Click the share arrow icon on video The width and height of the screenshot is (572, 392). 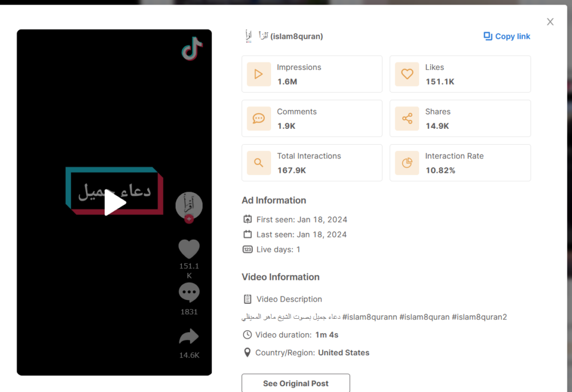189,337
